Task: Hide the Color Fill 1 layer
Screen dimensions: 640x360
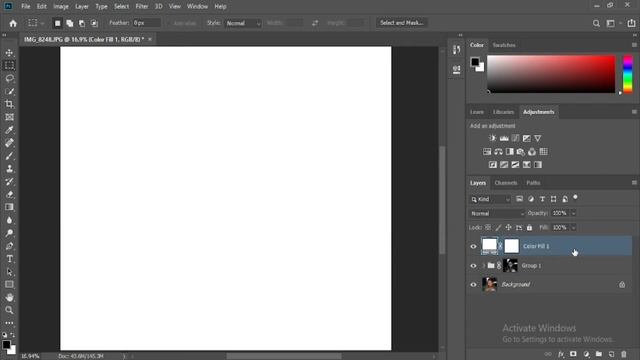Action: click(x=473, y=246)
